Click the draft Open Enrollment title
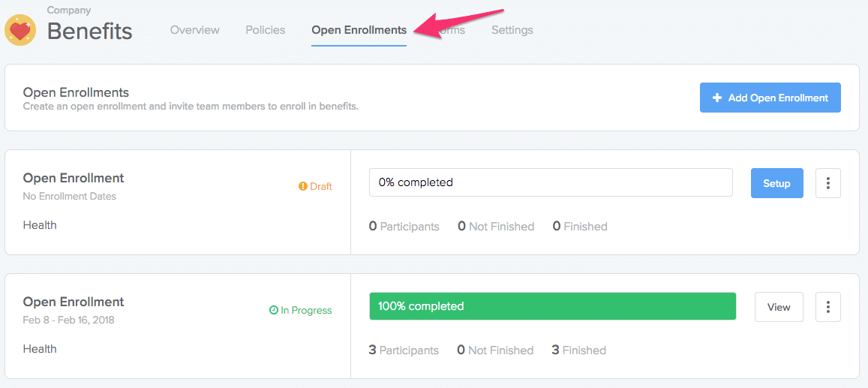The width and height of the screenshot is (868, 388). (x=74, y=178)
